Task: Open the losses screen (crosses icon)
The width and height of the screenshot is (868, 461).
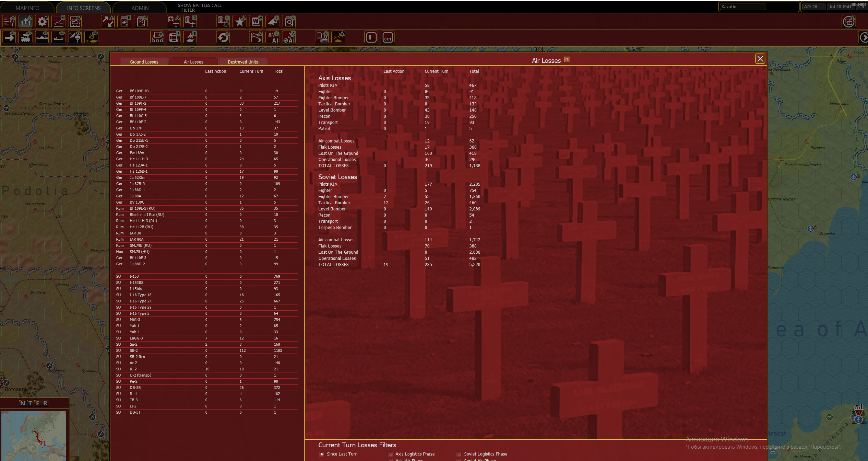Action: [x=26, y=22]
